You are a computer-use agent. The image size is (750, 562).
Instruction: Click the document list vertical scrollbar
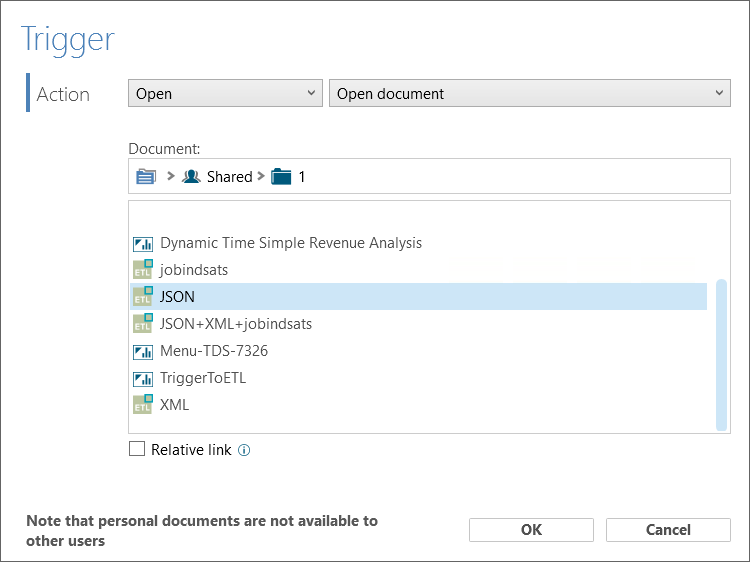click(721, 355)
